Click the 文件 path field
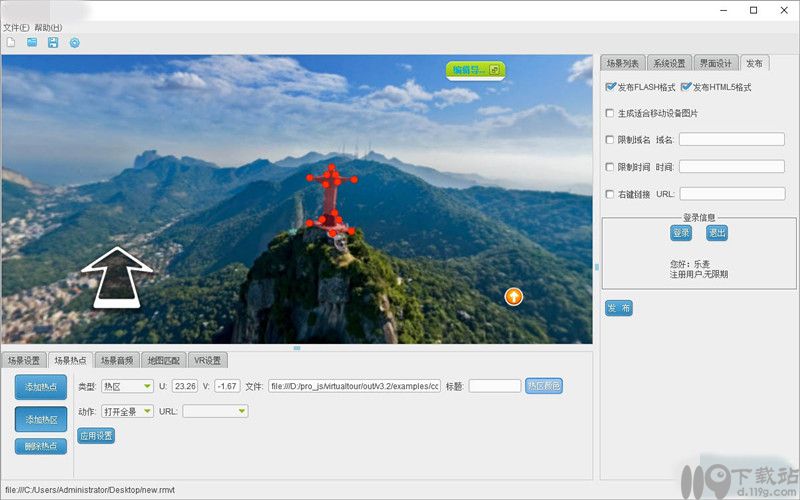Screen dimensions: 800x500 (x=355, y=386)
